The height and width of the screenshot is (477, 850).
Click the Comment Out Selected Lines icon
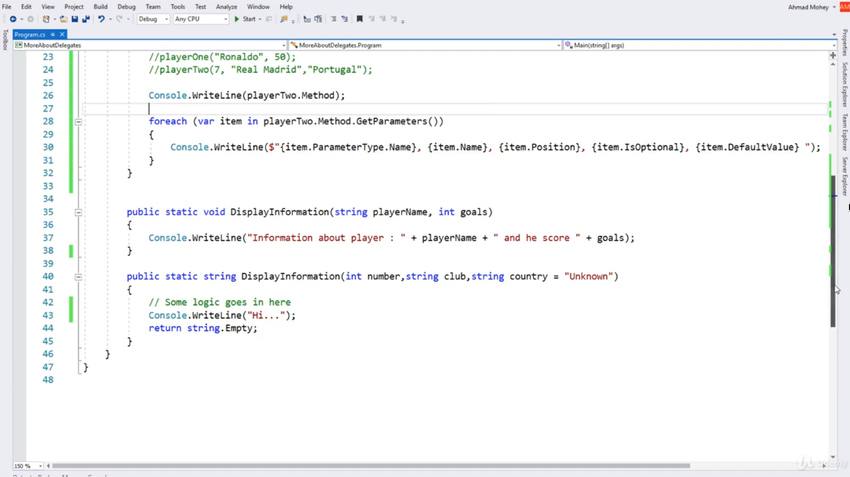[307, 19]
